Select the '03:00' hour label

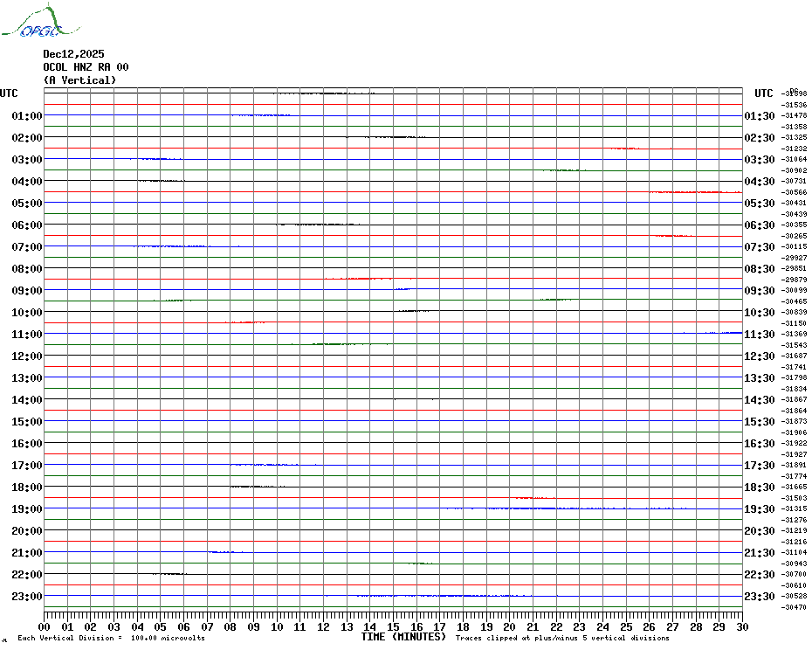[27, 159]
